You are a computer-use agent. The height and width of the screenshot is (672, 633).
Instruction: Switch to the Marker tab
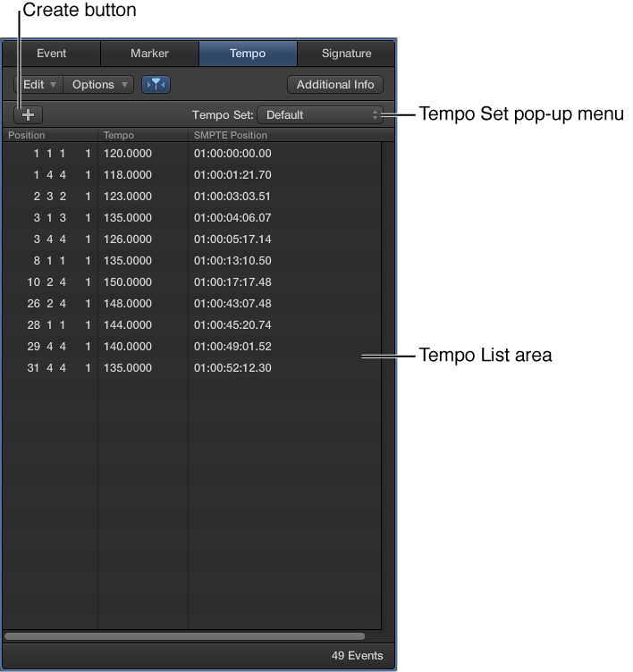[149, 54]
